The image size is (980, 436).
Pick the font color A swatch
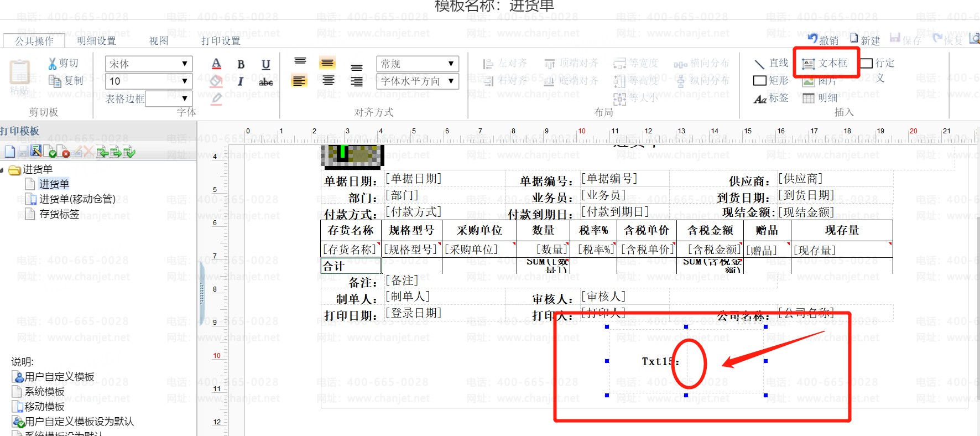[216, 64]
